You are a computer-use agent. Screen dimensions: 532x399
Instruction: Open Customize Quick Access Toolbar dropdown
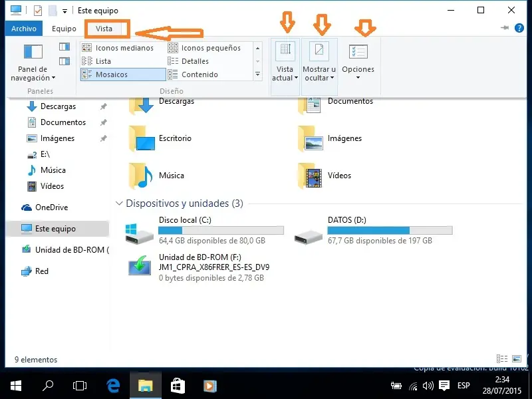65,11
